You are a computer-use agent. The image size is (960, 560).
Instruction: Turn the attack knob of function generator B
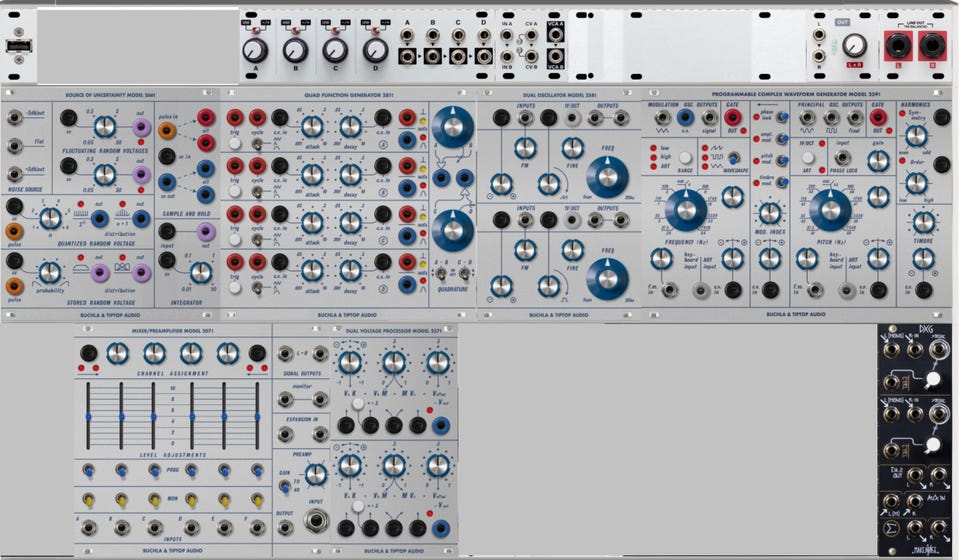click(x=312, y=175)
